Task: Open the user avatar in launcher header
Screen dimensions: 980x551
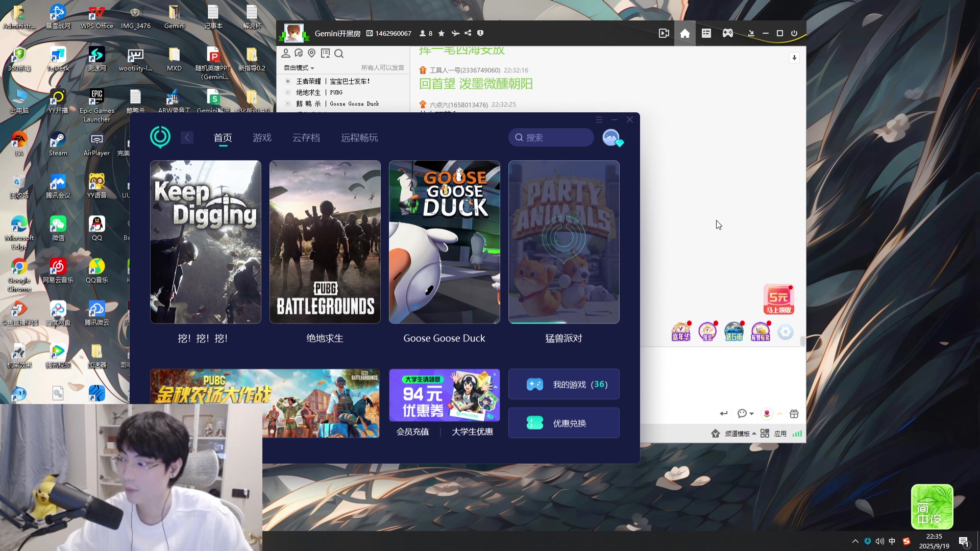Action: pyautogui.click(x=611, y=138)
